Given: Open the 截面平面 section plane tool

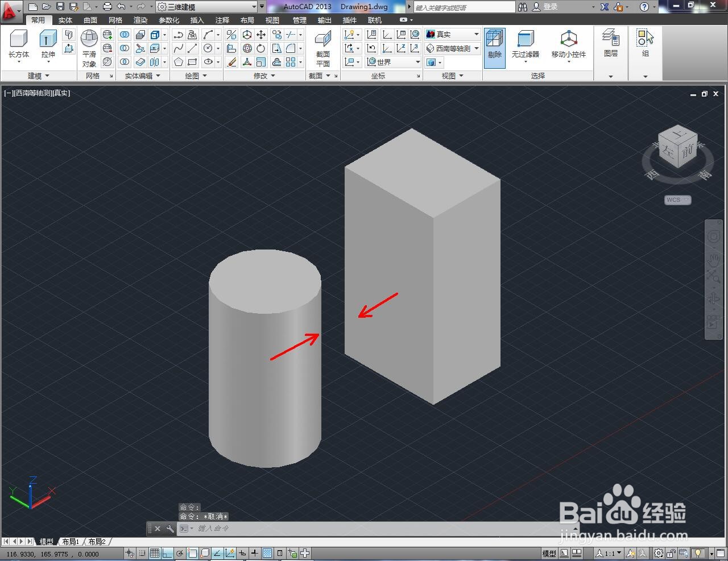Looking at the screenshot, I should pos(323,48).
